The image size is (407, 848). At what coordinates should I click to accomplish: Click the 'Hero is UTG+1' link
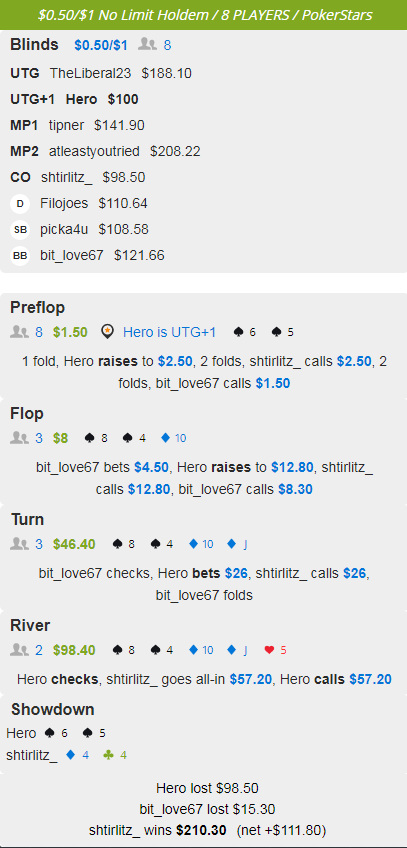coord(169,332)
